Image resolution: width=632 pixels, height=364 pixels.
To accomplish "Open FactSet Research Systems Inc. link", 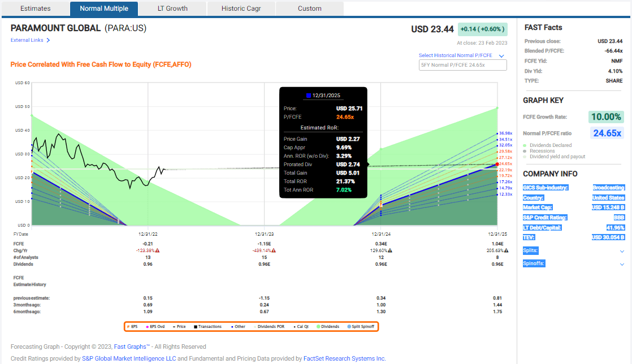I will (x=345, y=358).
